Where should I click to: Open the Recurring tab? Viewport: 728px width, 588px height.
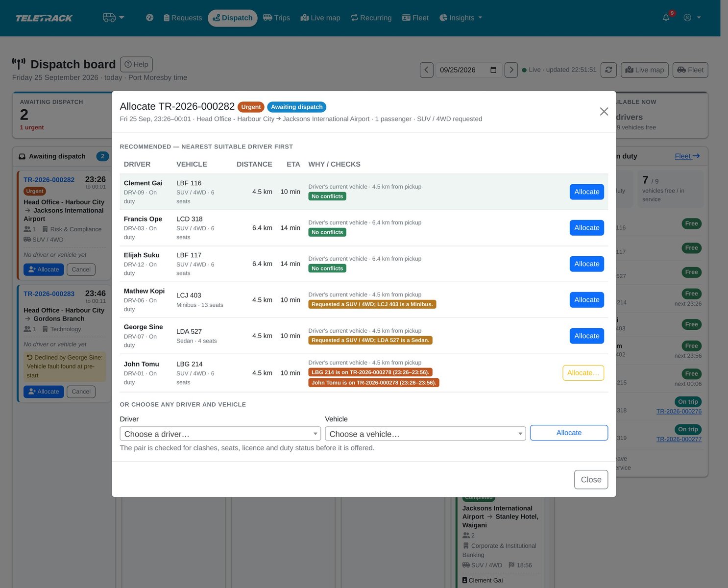[371, 18]
